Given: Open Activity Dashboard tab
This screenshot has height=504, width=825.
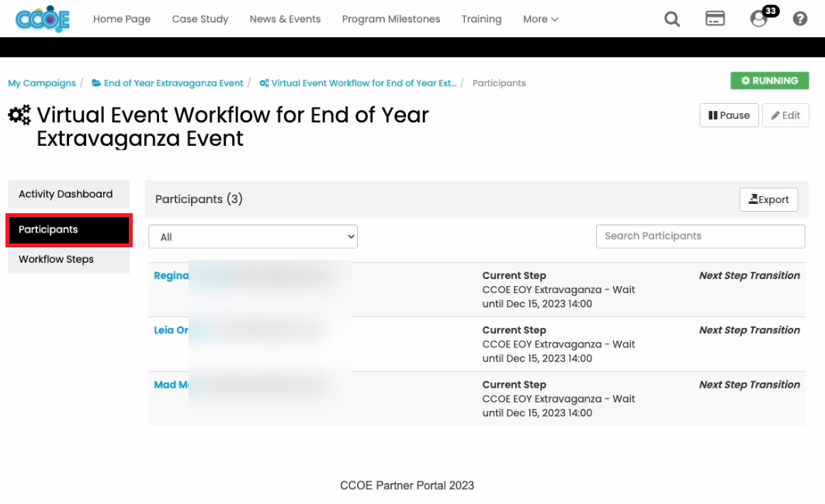Looking at the screenshot, I should click(69, 194).
